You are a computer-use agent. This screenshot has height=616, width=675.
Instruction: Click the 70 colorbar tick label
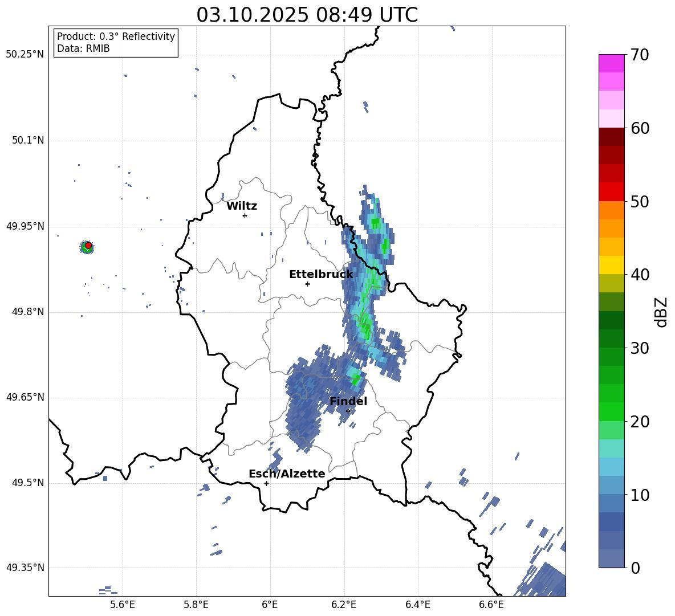tap(640, 55)
